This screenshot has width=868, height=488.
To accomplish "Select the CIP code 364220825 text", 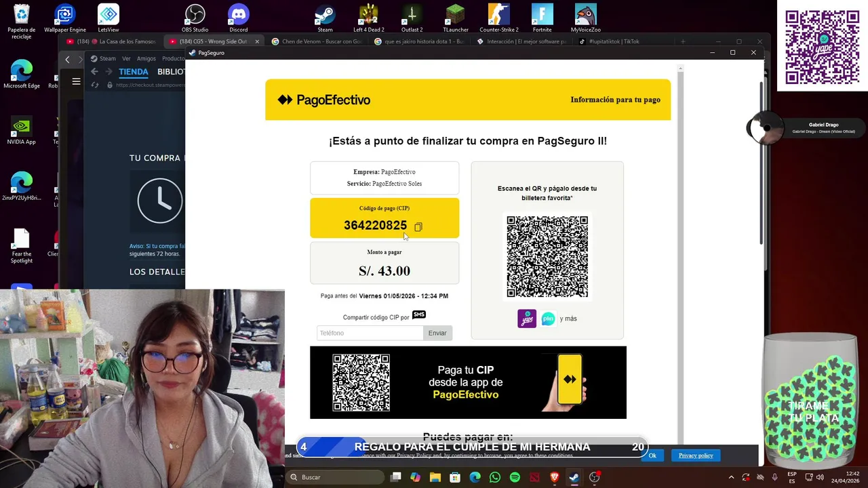I will 375,226.
